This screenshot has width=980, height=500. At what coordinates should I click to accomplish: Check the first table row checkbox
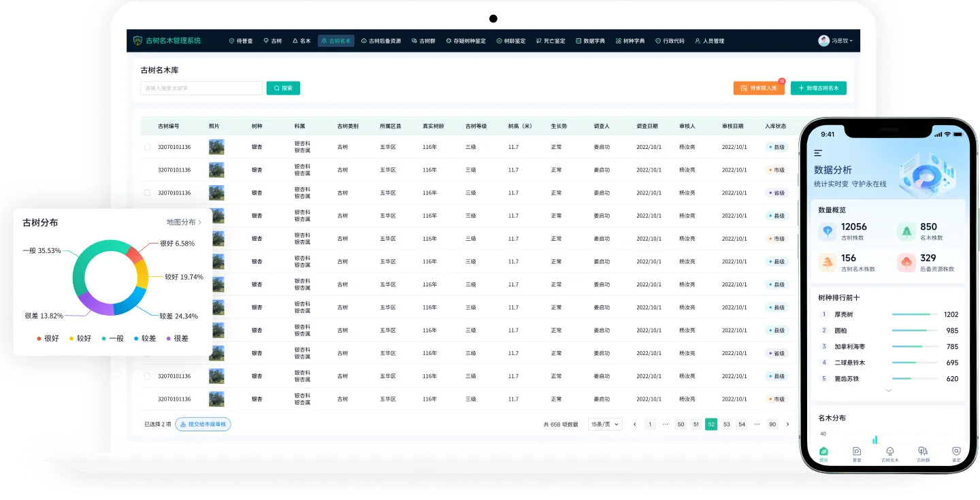147,147
